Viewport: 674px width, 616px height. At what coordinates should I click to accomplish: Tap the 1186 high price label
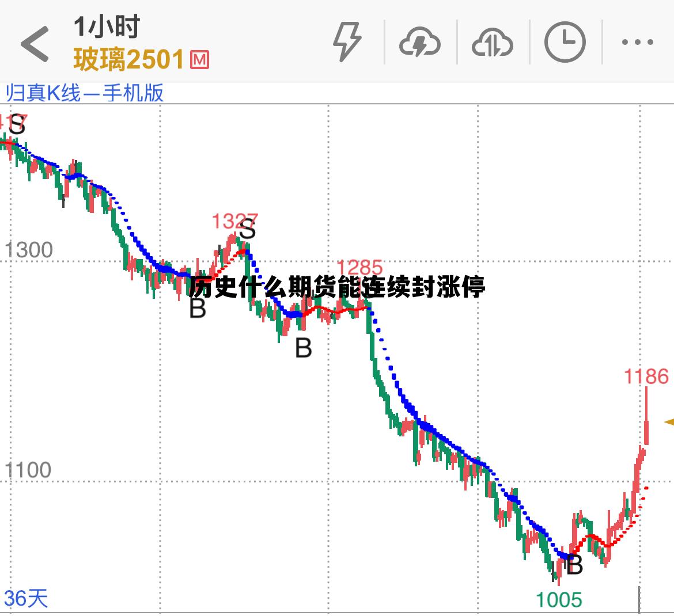(x=646, y=377)
